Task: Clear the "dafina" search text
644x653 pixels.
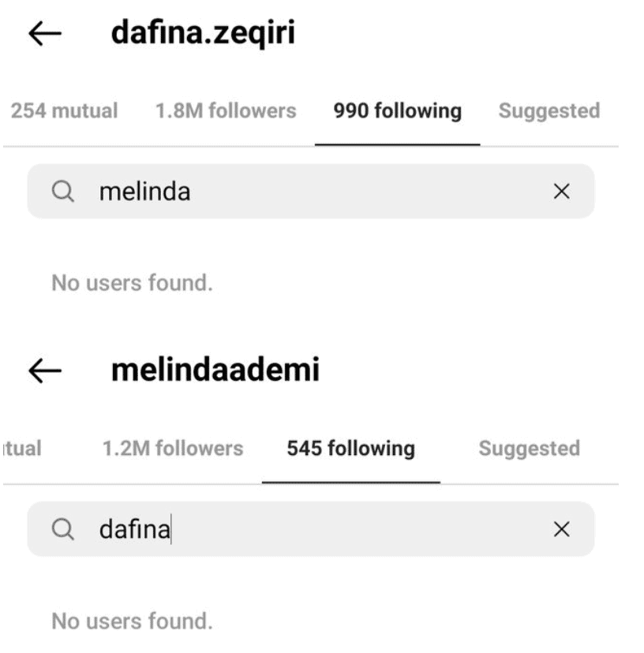Action: point(561,529)
